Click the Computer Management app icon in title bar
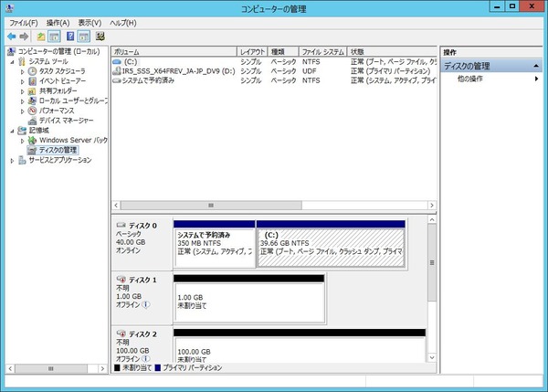Screen dimensions: 548x392 10,7
